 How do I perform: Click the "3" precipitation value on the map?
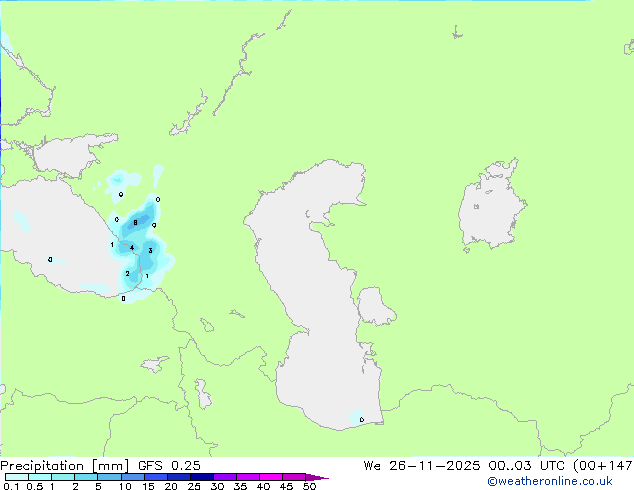150,251
